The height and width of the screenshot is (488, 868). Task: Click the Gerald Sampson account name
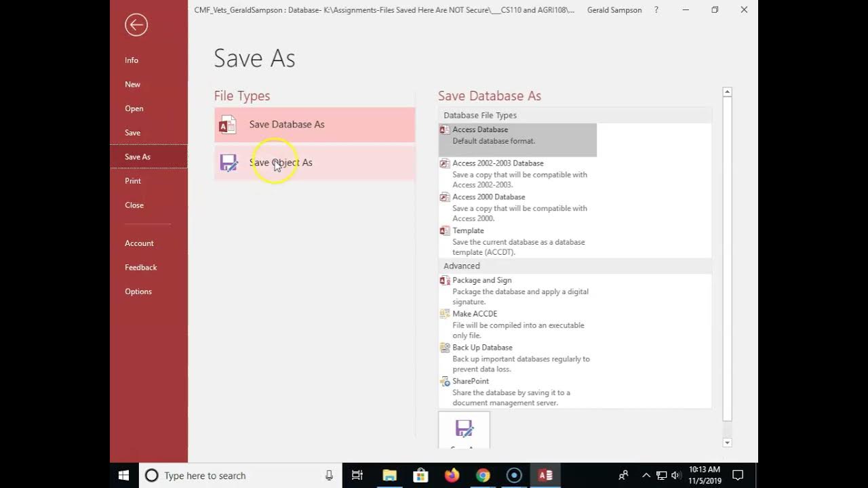614,10
